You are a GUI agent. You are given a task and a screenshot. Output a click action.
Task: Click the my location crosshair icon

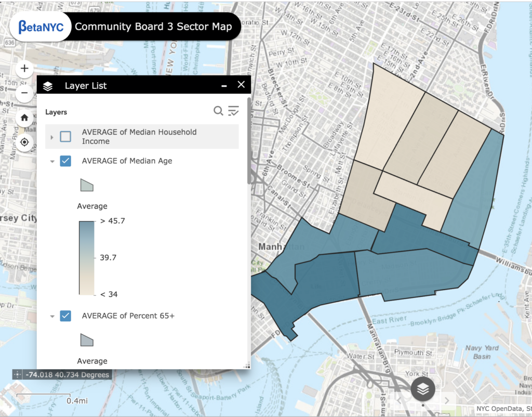(24, 142)
